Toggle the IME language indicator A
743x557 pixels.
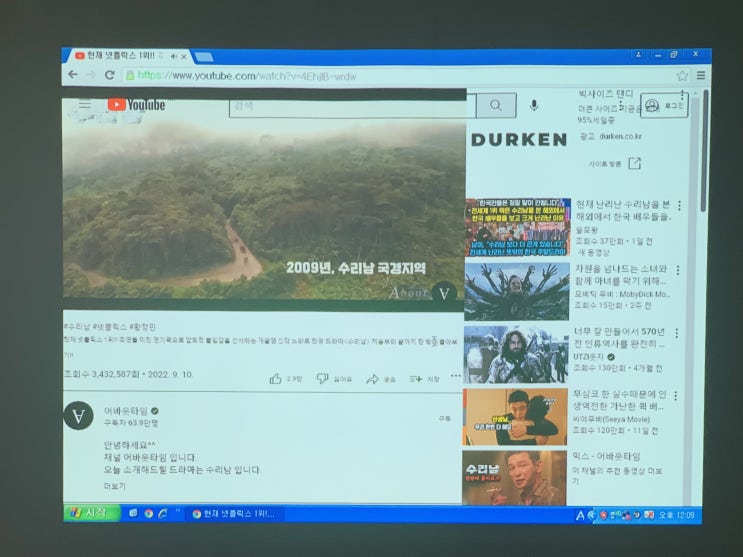click(580, 515)
